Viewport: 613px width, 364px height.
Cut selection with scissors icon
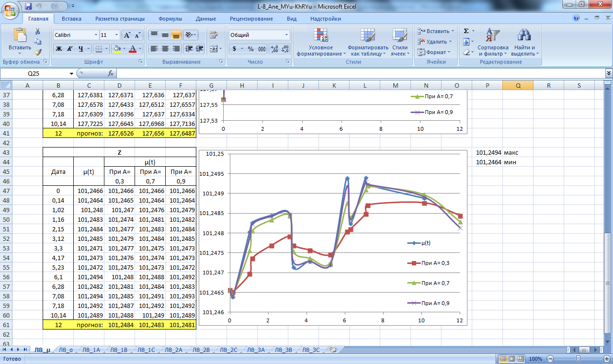coord(38,31)
